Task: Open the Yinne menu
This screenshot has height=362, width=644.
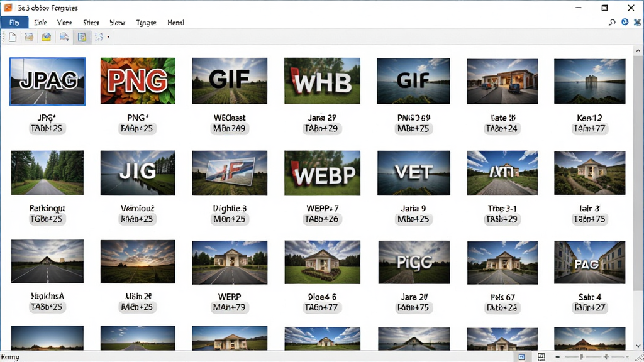Action: tap(65, 23)
